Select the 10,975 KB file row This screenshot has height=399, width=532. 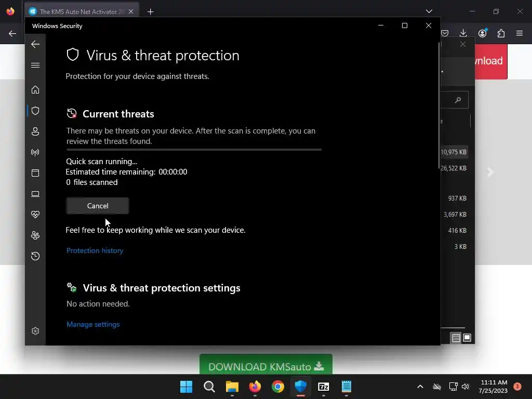454,152
